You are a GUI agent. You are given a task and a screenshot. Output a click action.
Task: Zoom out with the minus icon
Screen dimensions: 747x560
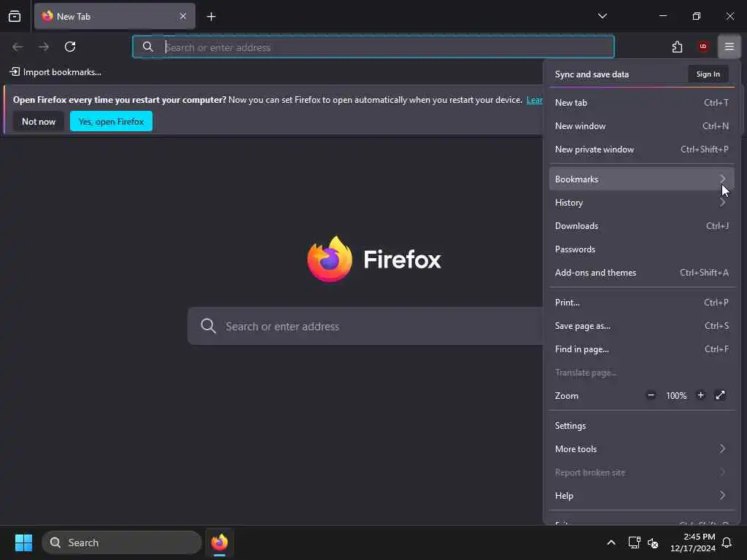pyautogui.click(x=650, y=395)
